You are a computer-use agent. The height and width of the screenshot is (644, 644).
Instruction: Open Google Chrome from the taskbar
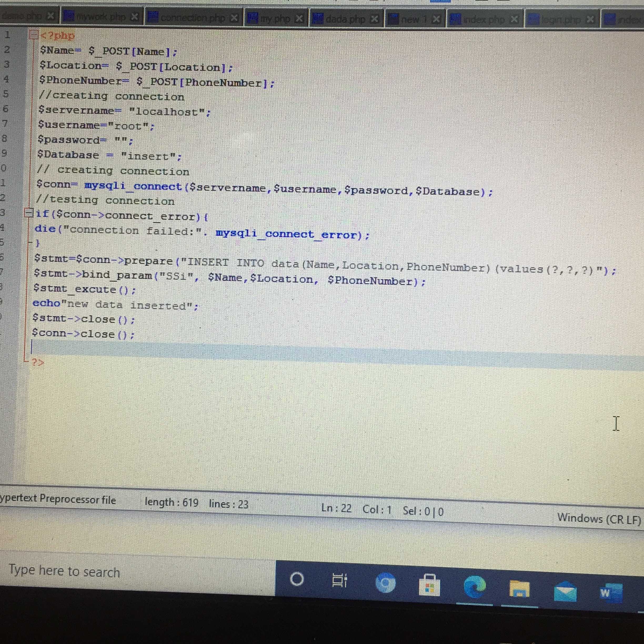click(x=385, y=583)
